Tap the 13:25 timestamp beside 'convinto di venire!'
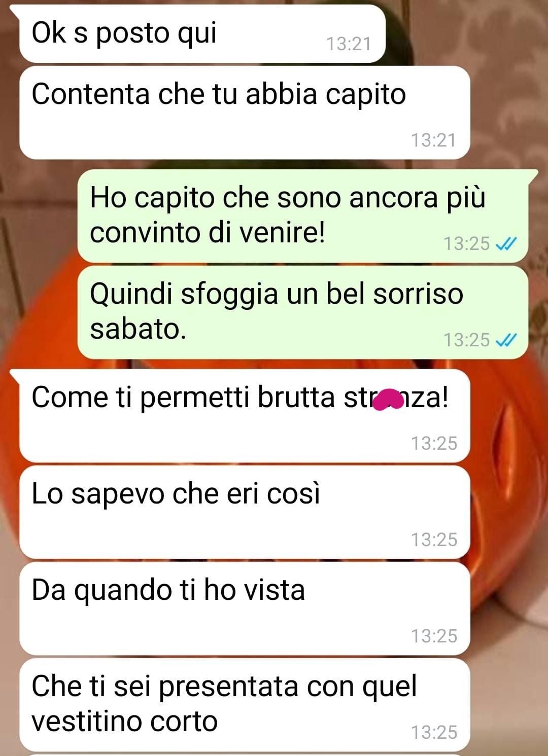This screenshot has width=548, height=756. click(x=467, y=244)
